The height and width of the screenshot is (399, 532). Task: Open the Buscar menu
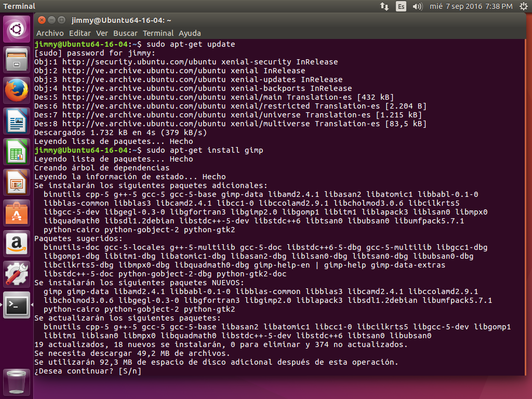[125, 33]
